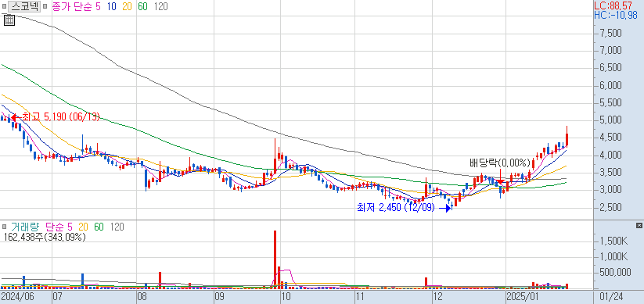Click the tallest red volume bar
Viewport: 644px width, 304px height.
(275, 259)
